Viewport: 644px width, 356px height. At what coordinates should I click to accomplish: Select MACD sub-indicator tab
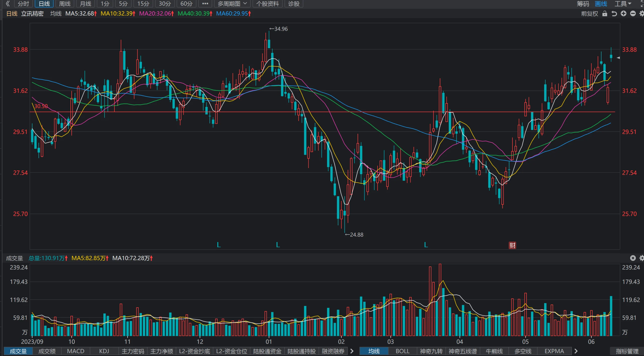click(x=75, y=351)
